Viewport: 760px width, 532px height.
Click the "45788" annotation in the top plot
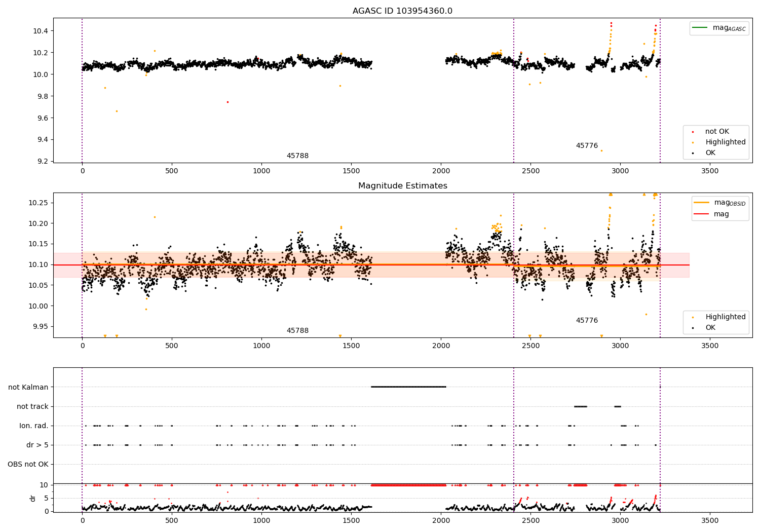(297, 156)
